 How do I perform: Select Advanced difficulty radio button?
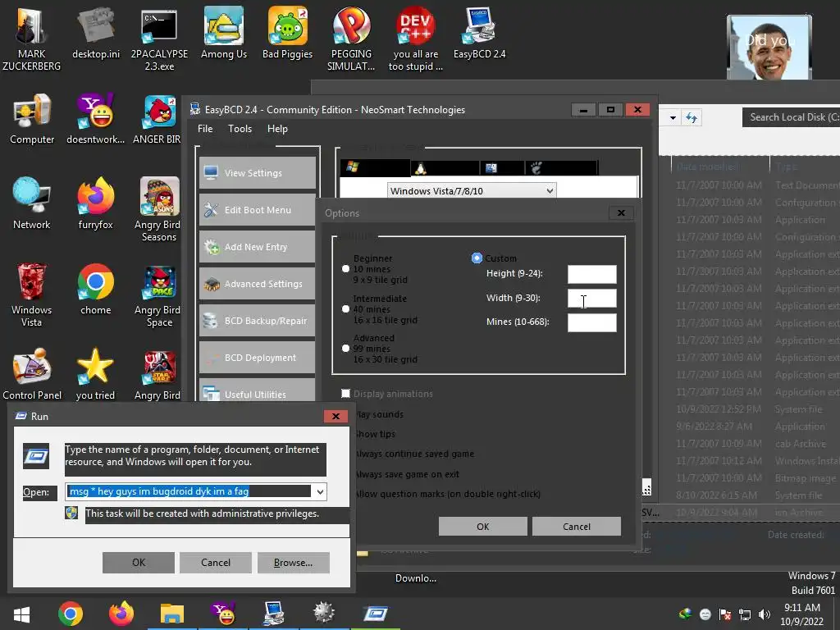(345, 348)
